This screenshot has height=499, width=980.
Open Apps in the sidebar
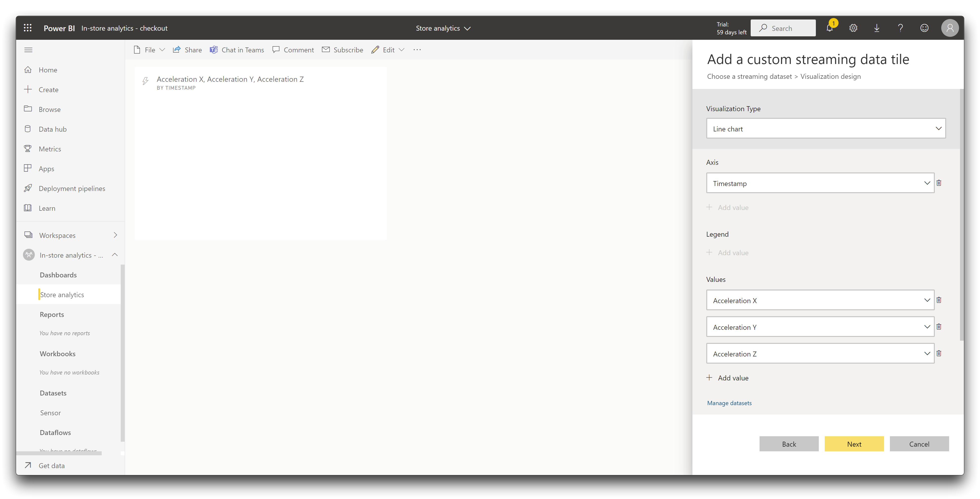tap(70, 169)
